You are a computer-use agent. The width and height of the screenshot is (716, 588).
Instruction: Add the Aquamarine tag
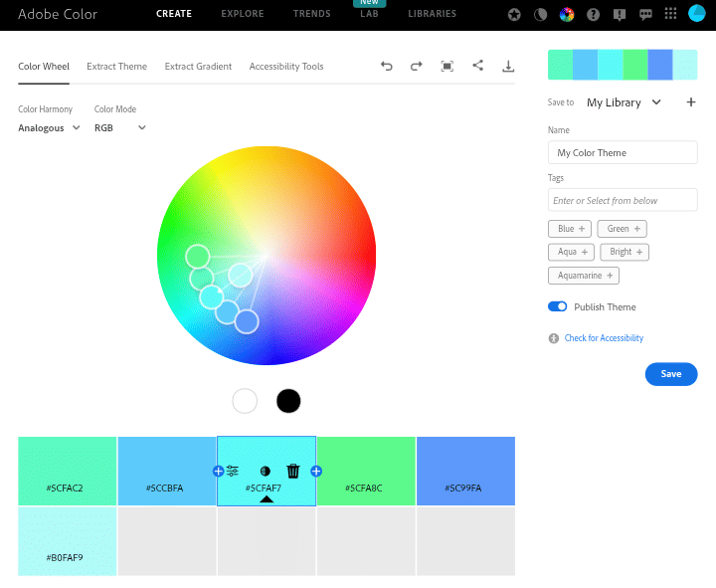(x=584, y=276)
